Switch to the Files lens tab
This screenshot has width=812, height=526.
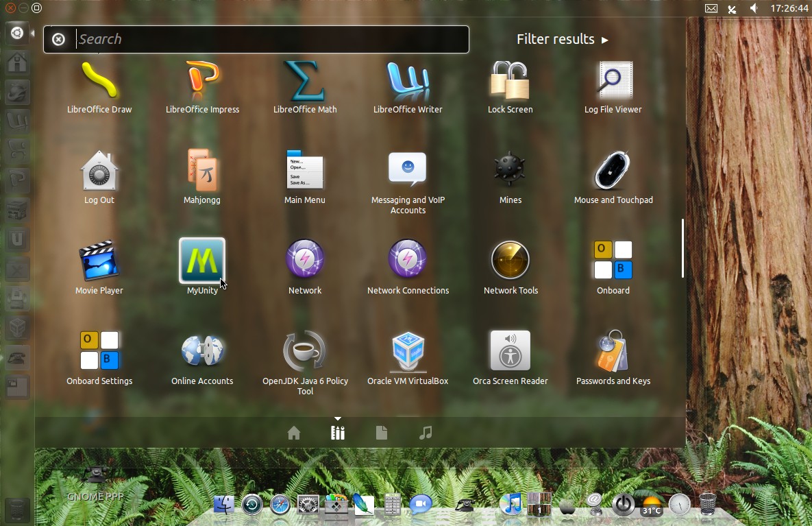(x=382, y=433)
